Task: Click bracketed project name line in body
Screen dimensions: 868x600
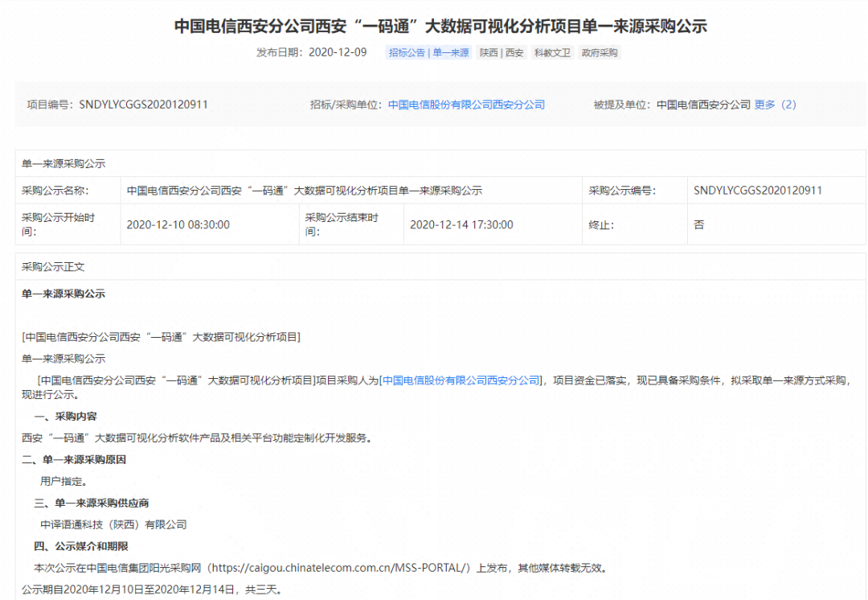Action: (161, 337)
